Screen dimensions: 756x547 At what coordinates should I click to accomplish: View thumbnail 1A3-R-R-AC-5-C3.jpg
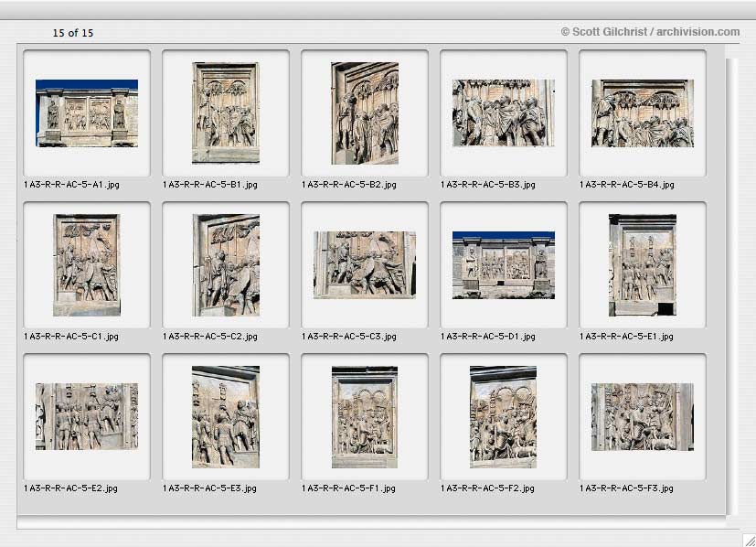click(x=365, y=265)
